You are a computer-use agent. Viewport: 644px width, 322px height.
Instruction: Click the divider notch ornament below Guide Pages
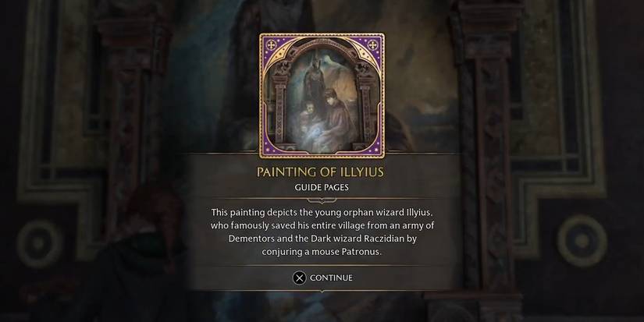[x=322, y=200]
